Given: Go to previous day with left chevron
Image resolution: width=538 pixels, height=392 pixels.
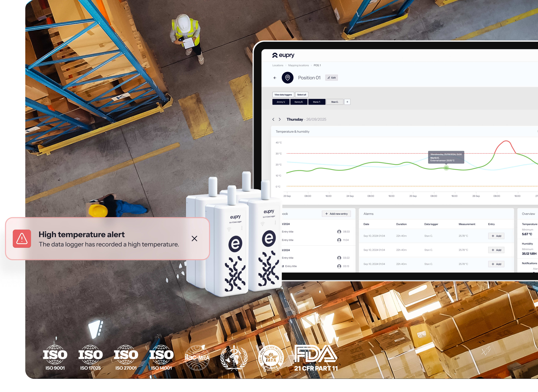Looking at the screenshot, I should 273,119.
